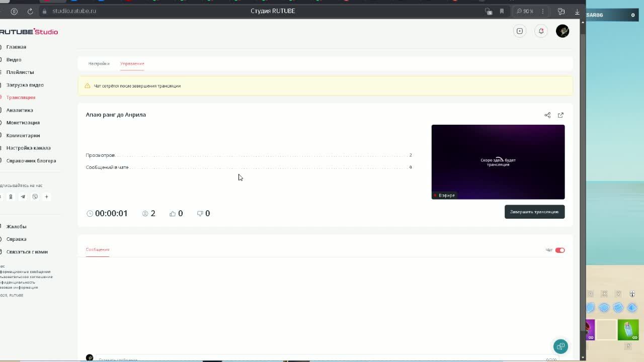Open Трансляции in the sidebar
This screenshot has width=644, height=362.
tap(21, 98)
